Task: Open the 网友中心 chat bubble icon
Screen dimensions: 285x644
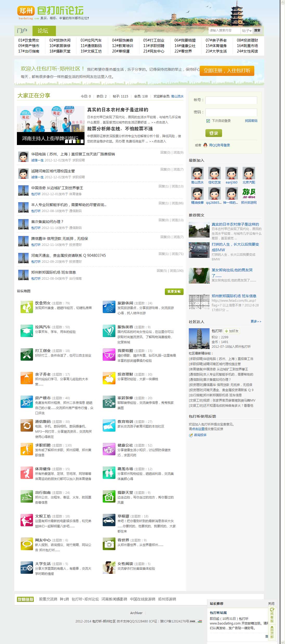Action: [27, 544]
